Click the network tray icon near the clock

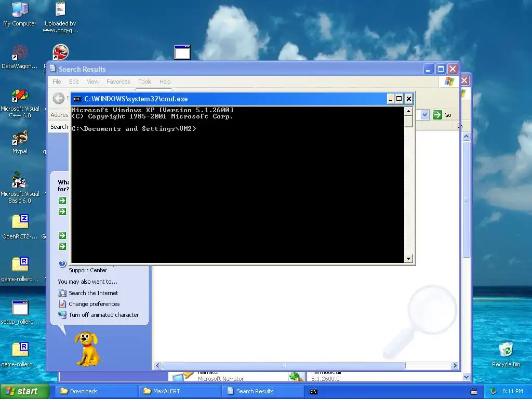pos(493,391)
